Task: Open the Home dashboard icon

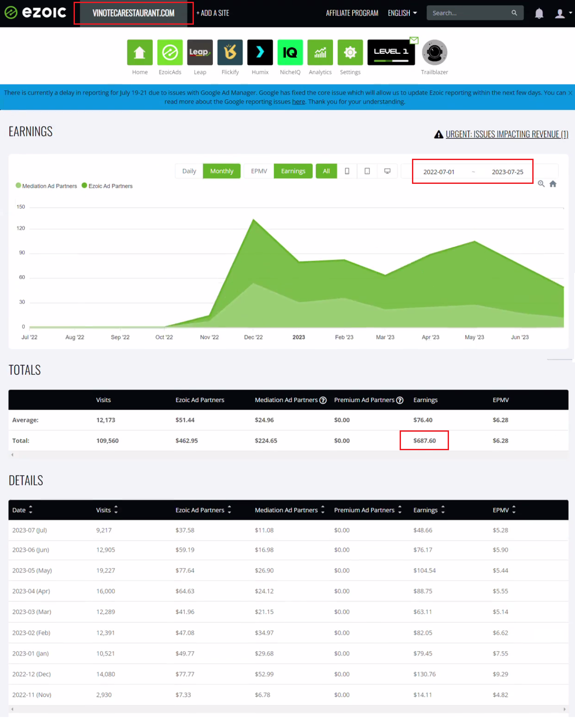Action: click(x=140, y=52)
